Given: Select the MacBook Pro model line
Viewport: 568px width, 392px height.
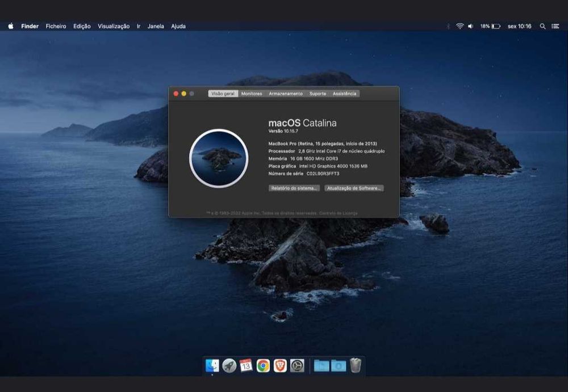Looking at the screenshot, I should pos(323,144).
